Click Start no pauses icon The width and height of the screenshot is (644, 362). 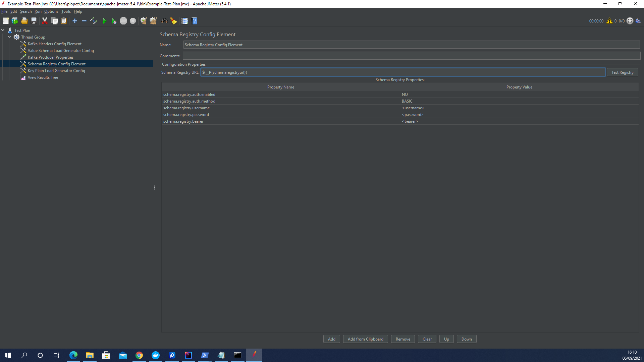pyautogui.click(x=114, y=21)
